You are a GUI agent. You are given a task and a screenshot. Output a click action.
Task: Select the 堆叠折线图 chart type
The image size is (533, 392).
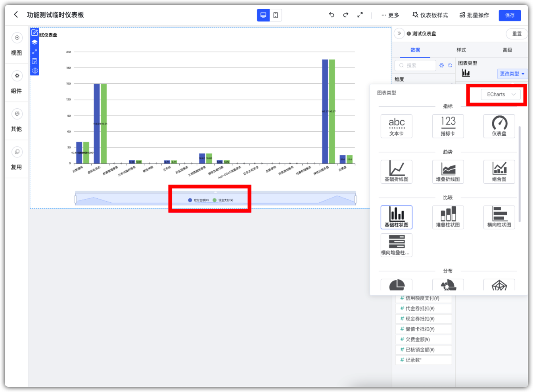click(448, 172)
